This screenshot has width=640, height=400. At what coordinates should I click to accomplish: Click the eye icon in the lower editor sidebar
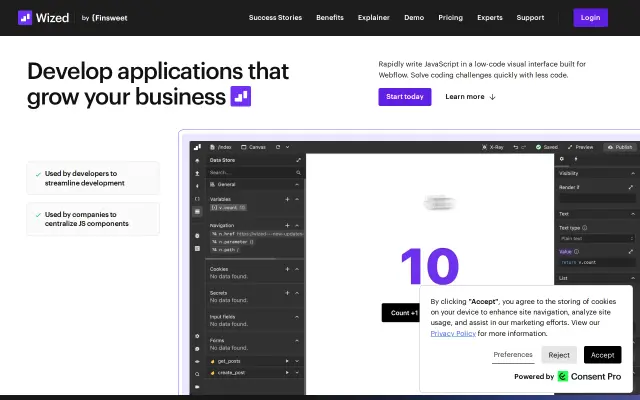coord(197,361)
